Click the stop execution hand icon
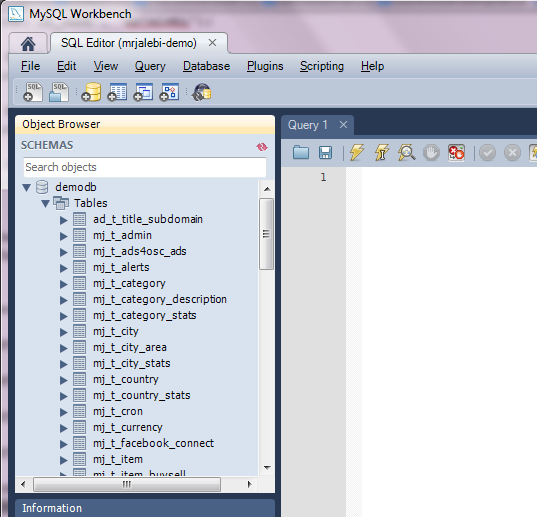Image resolution: width=537 pixels, height=517 pixels. 432,152
